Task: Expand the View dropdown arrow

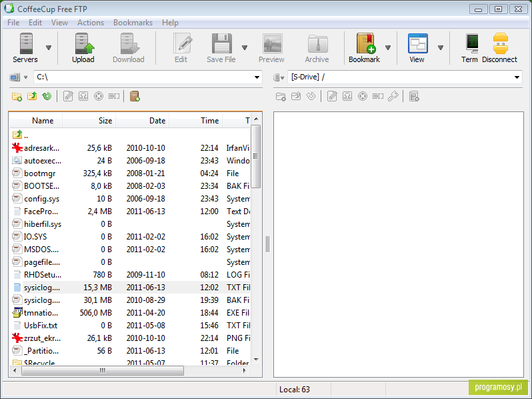Action: pos(441,47)
